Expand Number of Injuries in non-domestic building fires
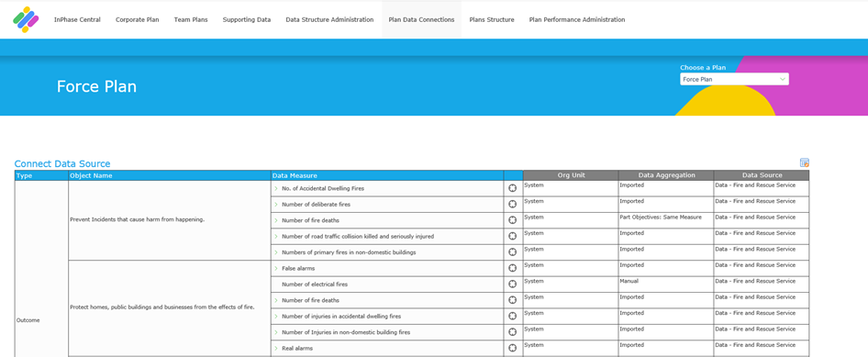 coord(276,332)
